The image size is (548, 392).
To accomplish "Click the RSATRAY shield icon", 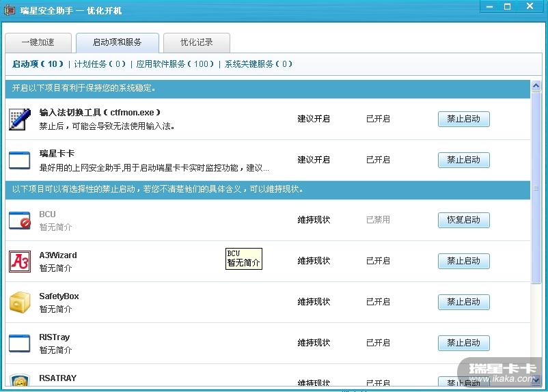I will pyautogui.click(x=20, y=380).
